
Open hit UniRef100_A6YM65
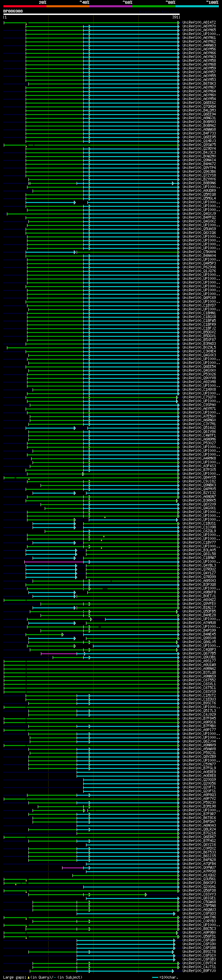click(x=199, y=30)
